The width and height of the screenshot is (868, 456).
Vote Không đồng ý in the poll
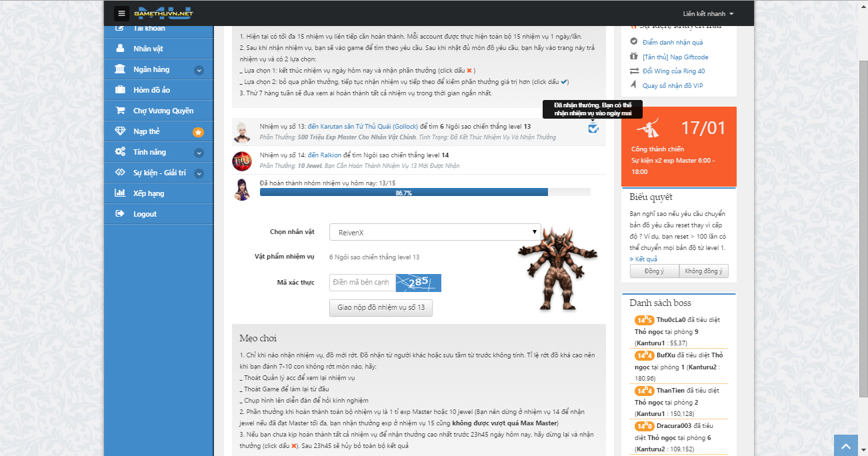(703, 271)
